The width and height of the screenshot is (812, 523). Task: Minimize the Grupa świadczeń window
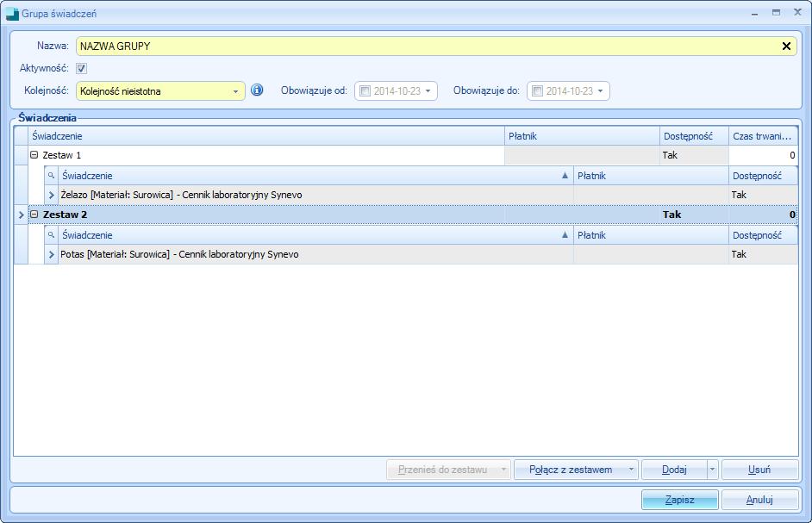[x=754, y=13]
